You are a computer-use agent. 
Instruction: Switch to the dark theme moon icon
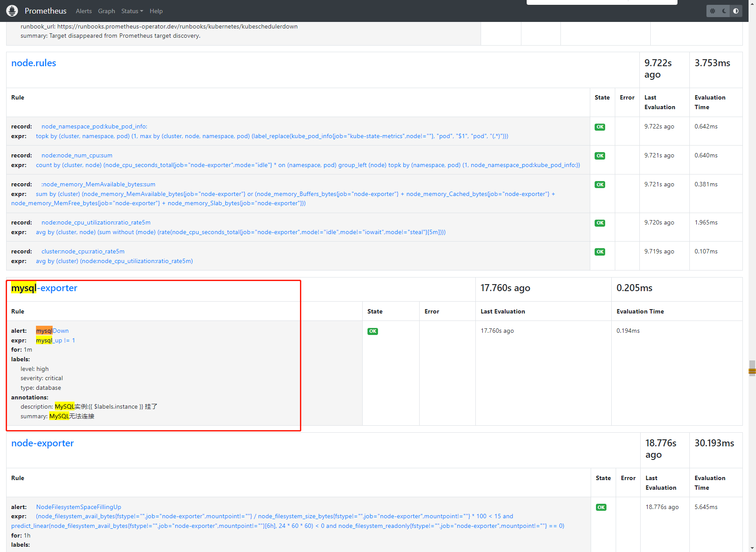(x=724, y=11)
